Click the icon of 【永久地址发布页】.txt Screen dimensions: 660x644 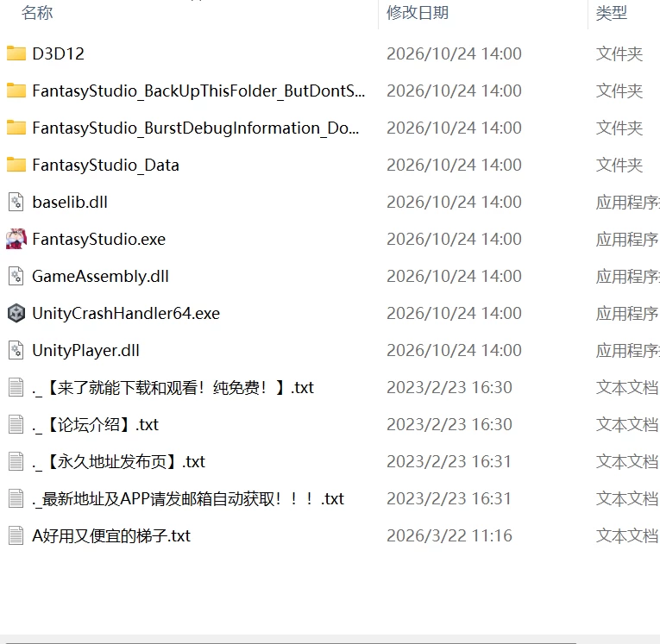pos(16,461)
